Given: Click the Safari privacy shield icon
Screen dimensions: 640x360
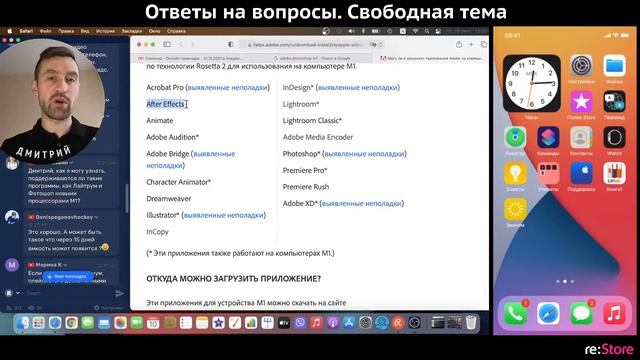Looking at the screenshot, I should coord(231,44).
